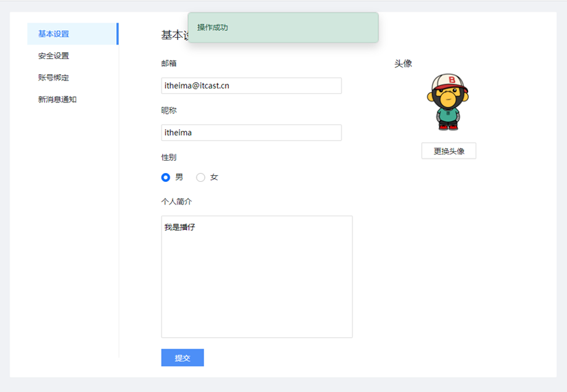Click the 操作成功 success notification
The height and width of the screenshot is (392, 567).
[282, 27]
